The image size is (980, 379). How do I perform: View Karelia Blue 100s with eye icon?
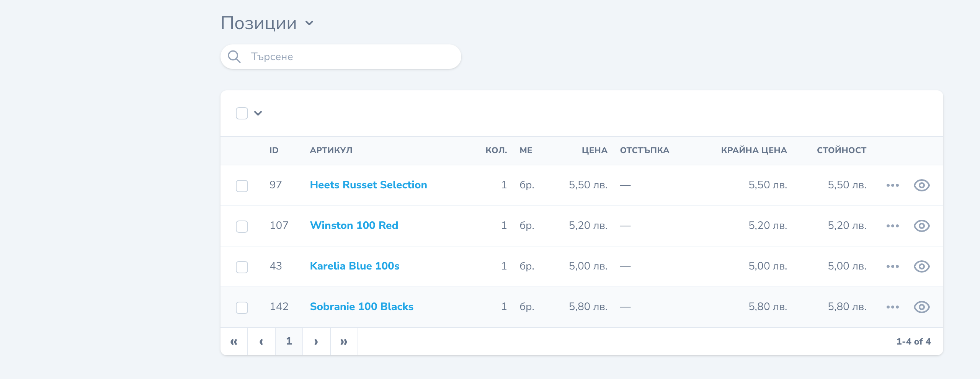(x=921, y=266)
